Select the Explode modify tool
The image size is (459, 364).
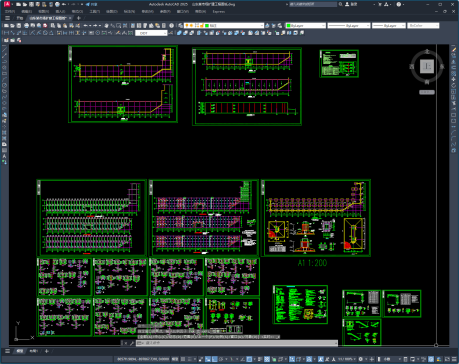454,150
